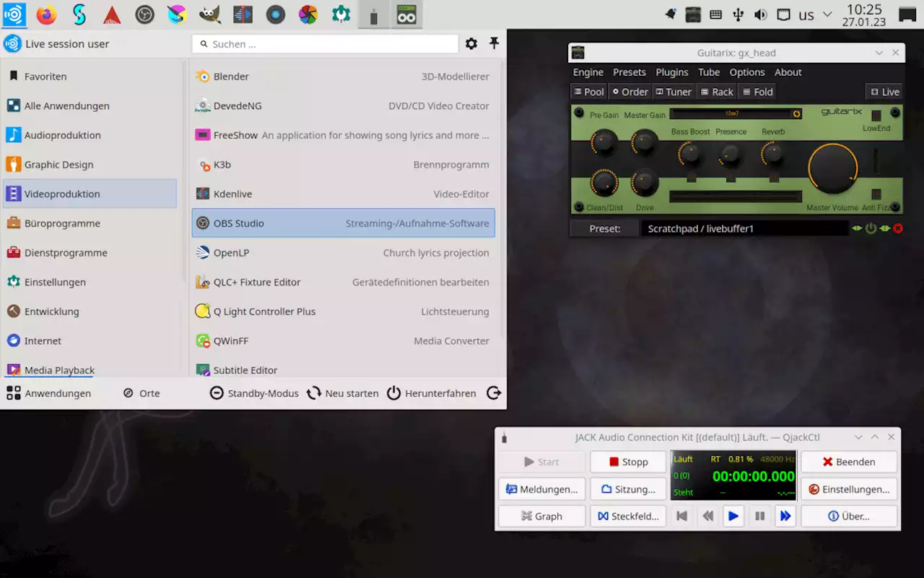Open the network connection tray icon
924x578 pixels.
(x=783, y=14)
